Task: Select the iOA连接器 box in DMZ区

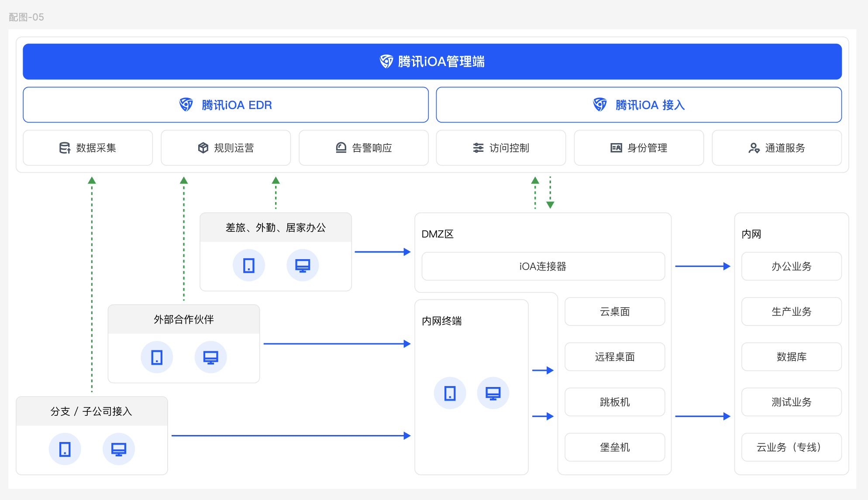Action: tap(543, 266)
